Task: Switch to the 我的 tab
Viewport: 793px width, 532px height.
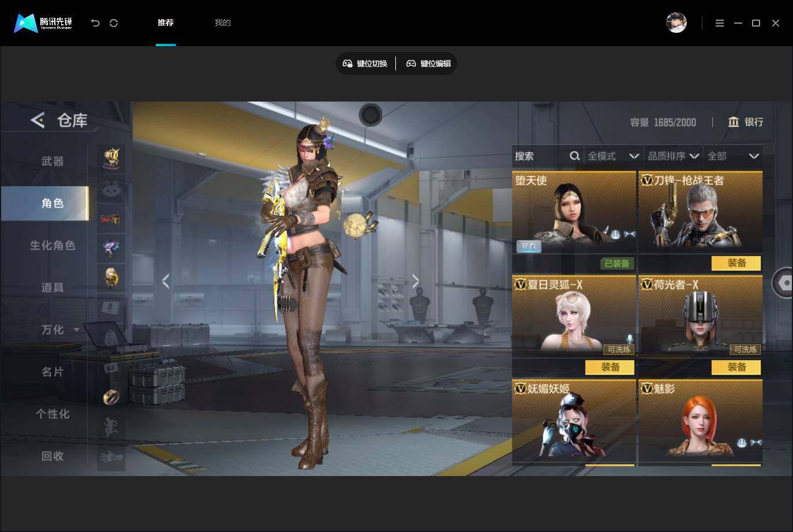Action: pyautogui.click(x=223, y=23)
